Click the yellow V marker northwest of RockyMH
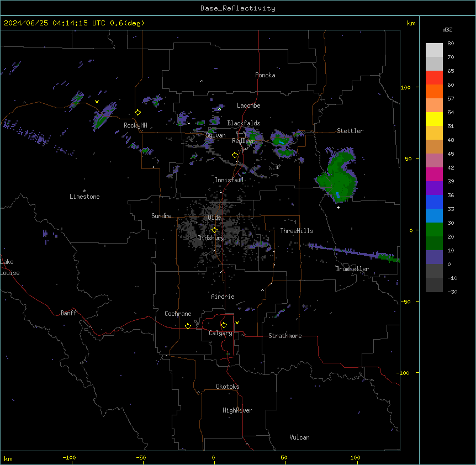The width and height of the screenshot is (476, 465). [97, 102]
